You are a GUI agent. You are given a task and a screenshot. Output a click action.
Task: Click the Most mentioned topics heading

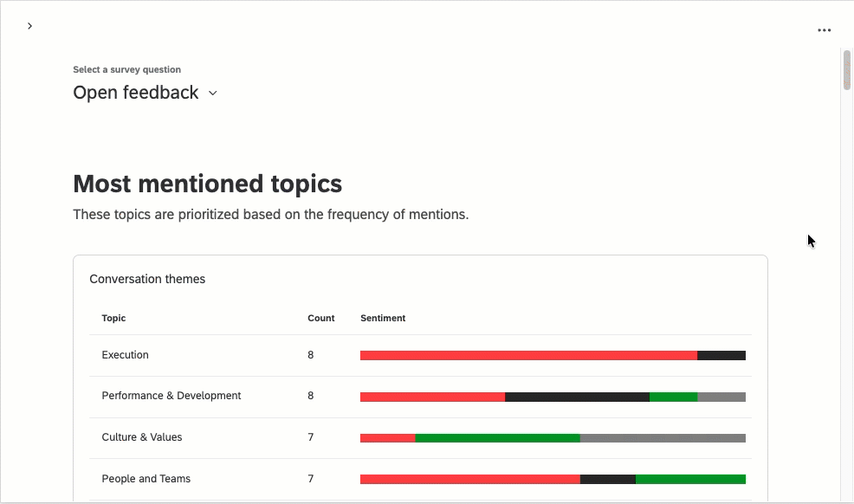pos(208,184)
